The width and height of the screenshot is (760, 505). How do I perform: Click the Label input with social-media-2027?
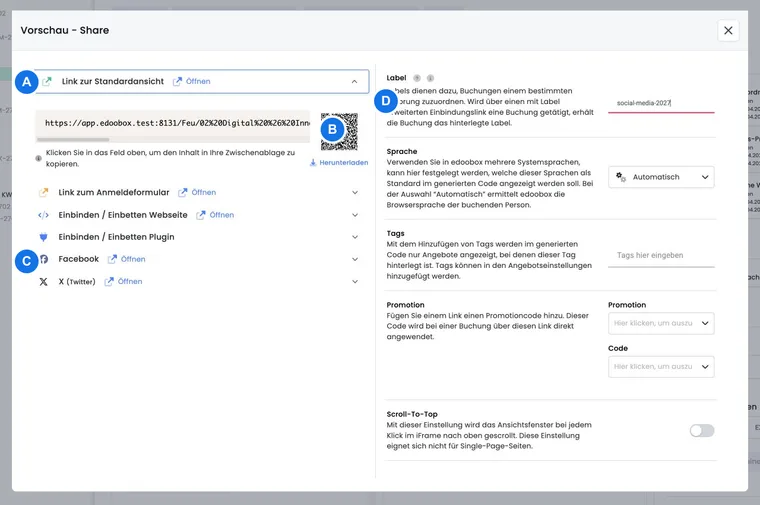coord(661,103)
